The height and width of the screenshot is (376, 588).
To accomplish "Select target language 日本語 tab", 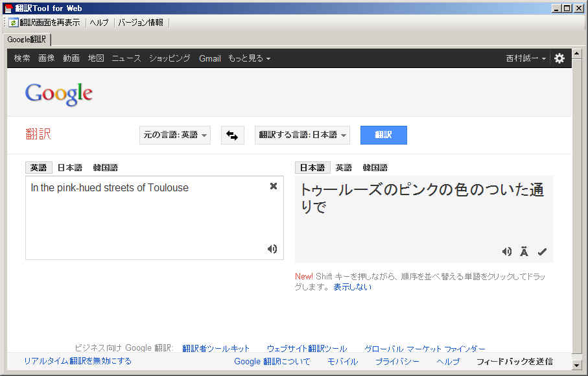I will tap(312, 167).
